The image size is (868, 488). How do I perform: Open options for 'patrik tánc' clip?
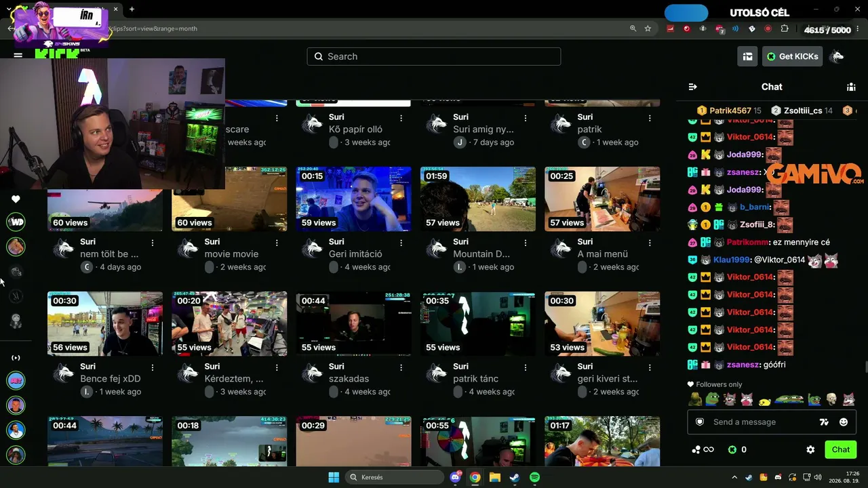click(x=526, y=367)
